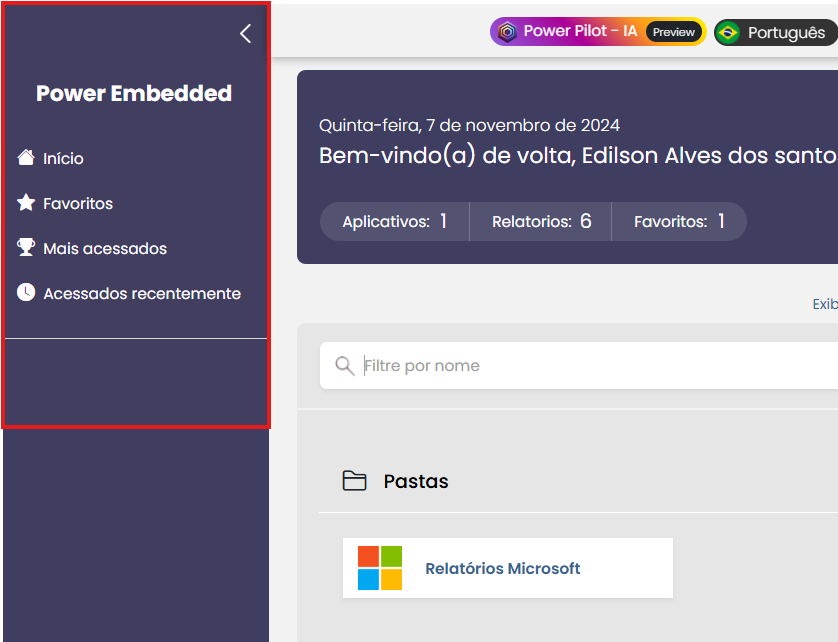Click the Favoritos count in welcome banner
The image size is (838, 642).
point(679,222)
